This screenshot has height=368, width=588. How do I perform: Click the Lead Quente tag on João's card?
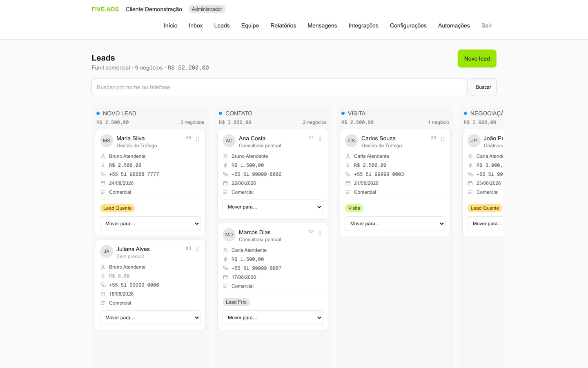point(485,208)
